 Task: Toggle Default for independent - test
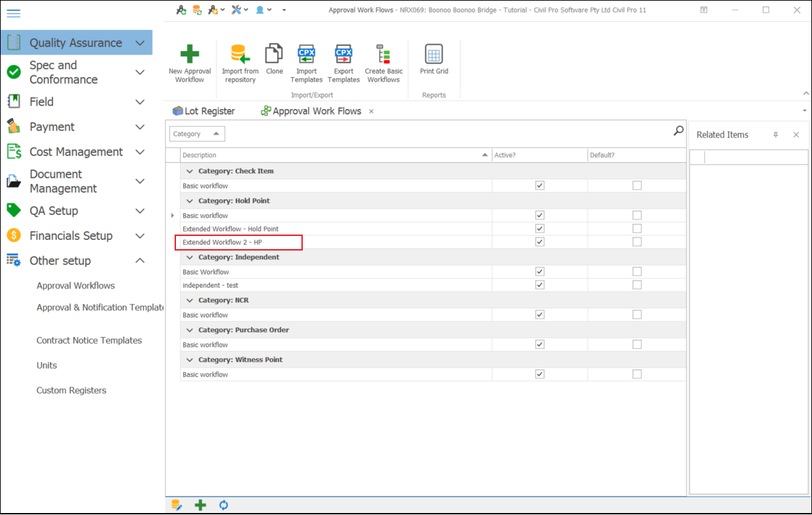(637, 284)
